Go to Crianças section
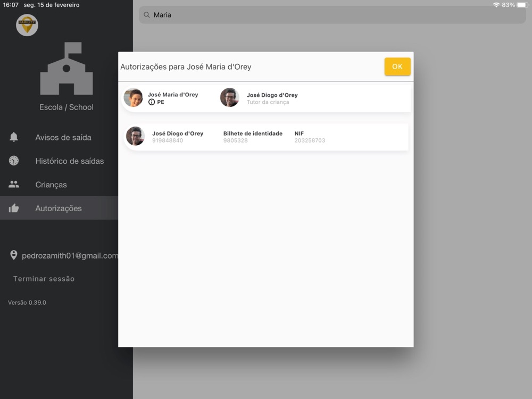The width and height of the screenshot is (532, 399). 59,185
